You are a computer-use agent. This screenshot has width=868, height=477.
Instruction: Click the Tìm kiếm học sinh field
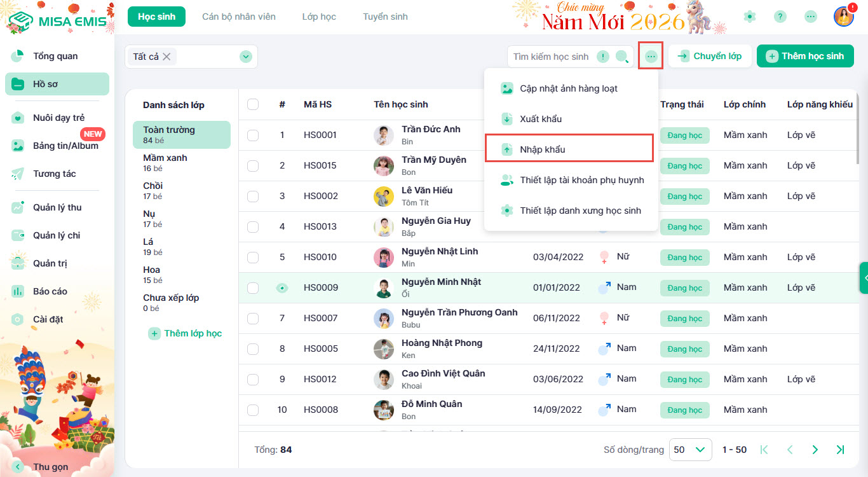(x=552, y=57)
